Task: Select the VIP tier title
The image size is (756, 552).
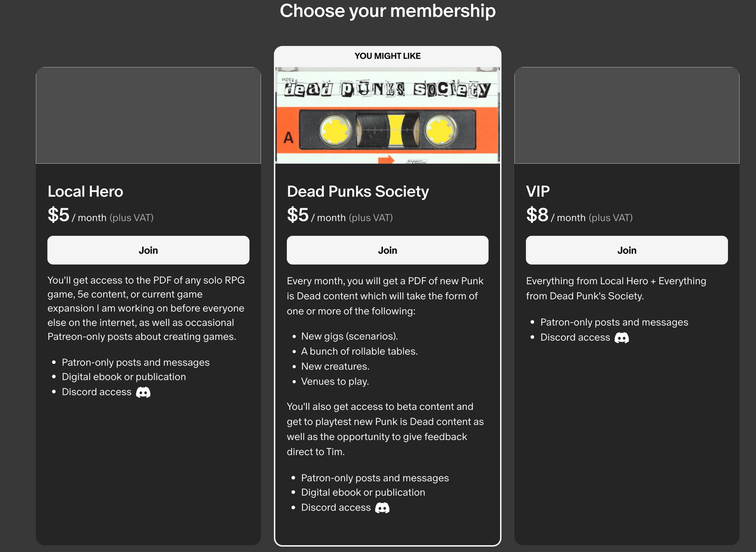Action: click(538, 192)
